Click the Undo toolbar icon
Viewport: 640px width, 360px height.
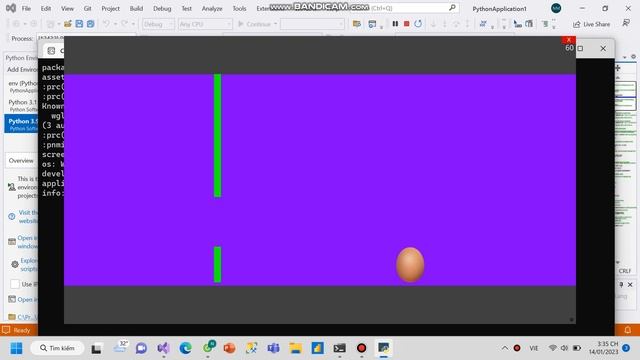coord(106,24)
